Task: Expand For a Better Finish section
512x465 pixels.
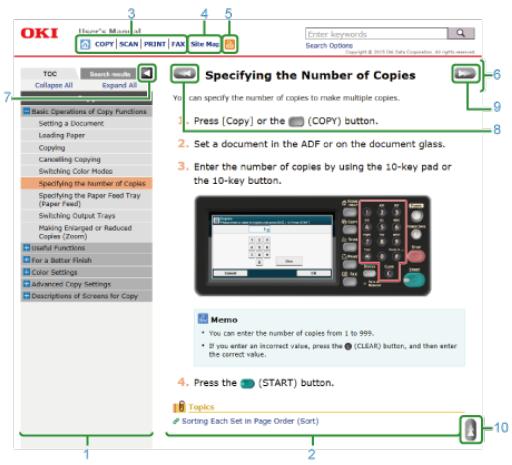Action: pyautogui.click(x=26, y=260)
